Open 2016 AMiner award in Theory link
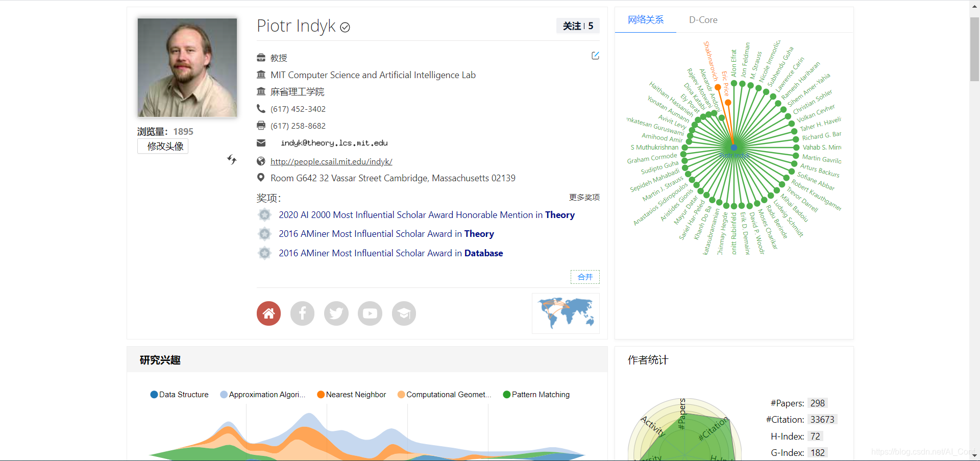The image size is (980, 461). click(386, 234)
